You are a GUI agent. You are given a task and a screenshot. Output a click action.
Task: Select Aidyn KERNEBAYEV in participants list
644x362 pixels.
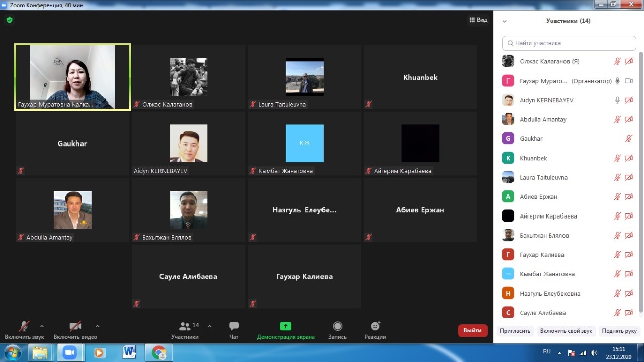(x=546, y=100)
